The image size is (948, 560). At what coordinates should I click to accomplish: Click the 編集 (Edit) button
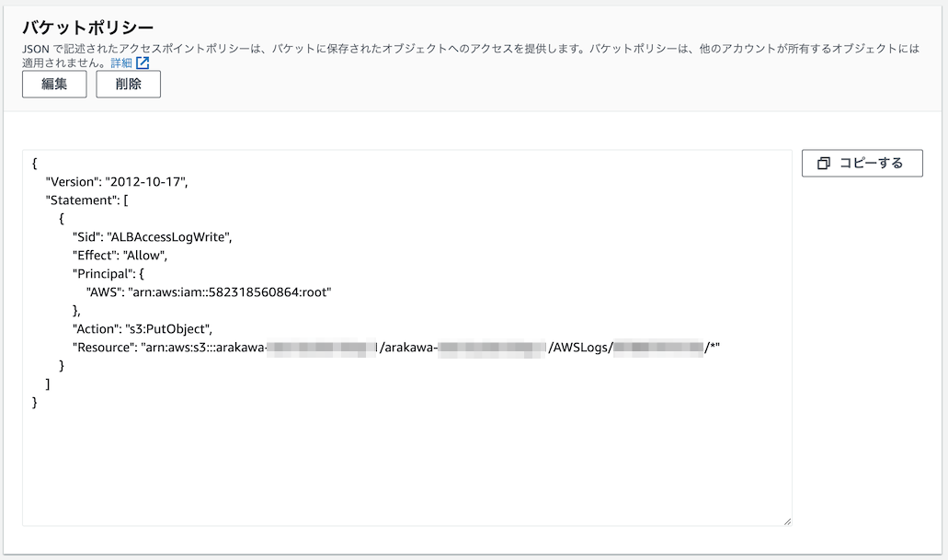coord(54,85)
